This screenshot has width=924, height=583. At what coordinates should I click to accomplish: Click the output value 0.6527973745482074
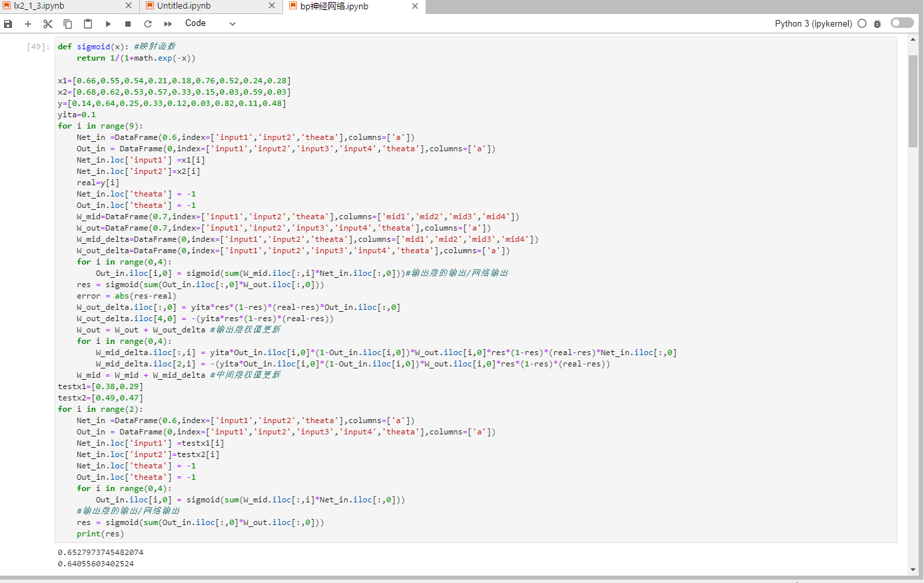[x=101, y=552]
